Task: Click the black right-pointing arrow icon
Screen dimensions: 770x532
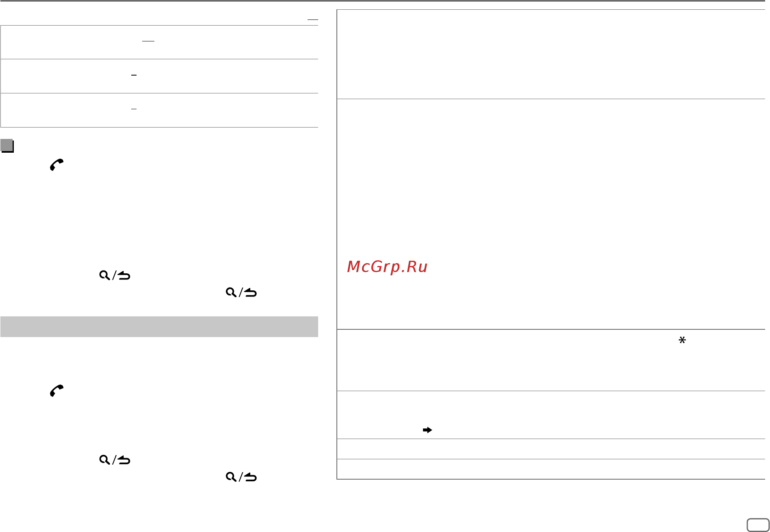Action: click(427, 430)
